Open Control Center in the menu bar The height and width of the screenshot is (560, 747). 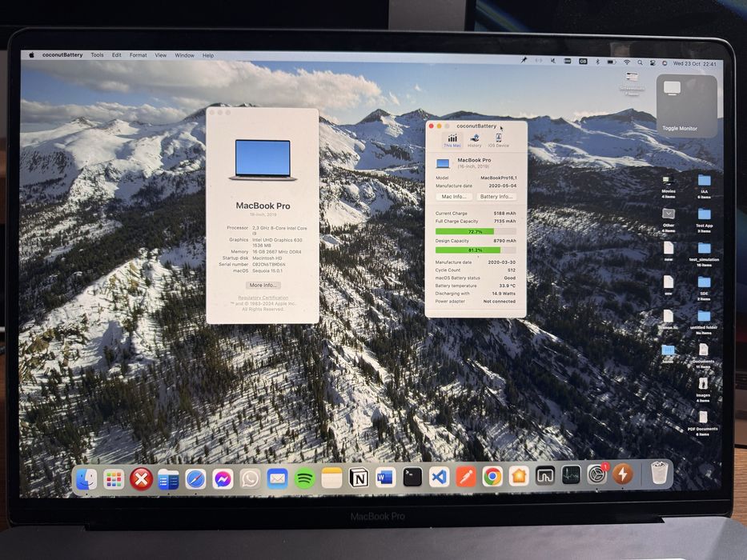[x=653, y=63]
